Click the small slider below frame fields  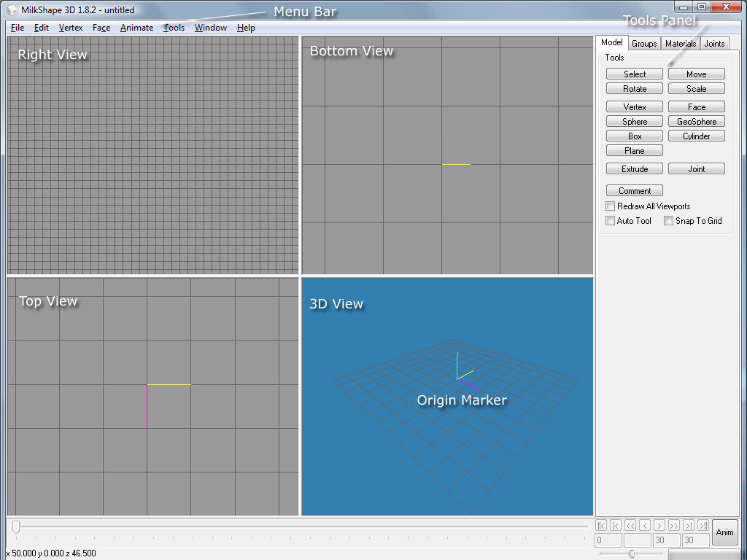click(x=632, y=554)
